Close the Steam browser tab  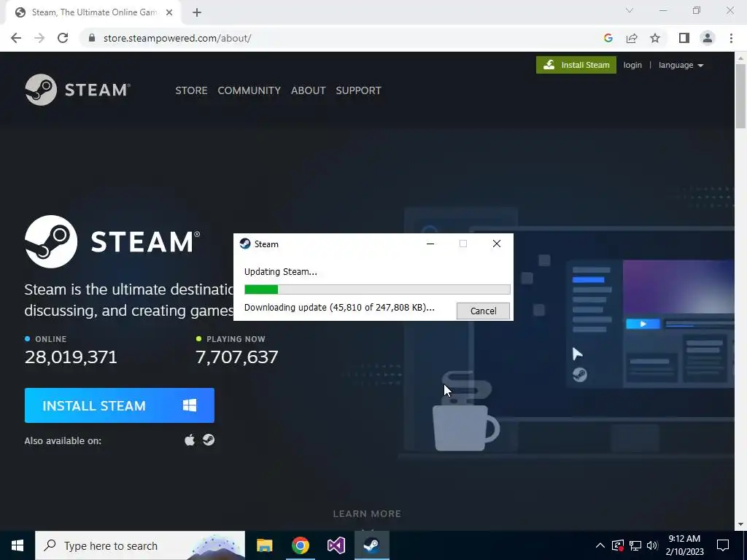pyautogui.click(x=169, y=12)
